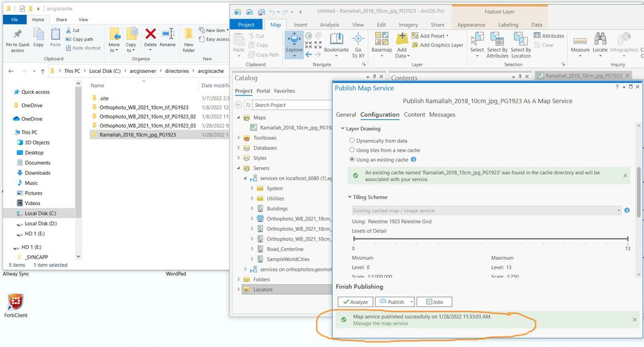Click the Publish button

click(392, 302)
